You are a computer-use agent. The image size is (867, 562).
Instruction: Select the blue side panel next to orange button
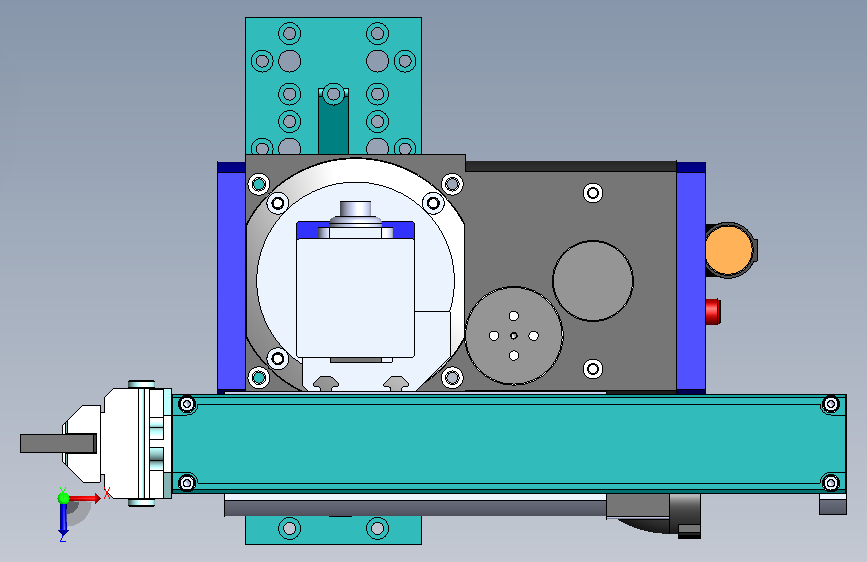(x=691, y=278)
